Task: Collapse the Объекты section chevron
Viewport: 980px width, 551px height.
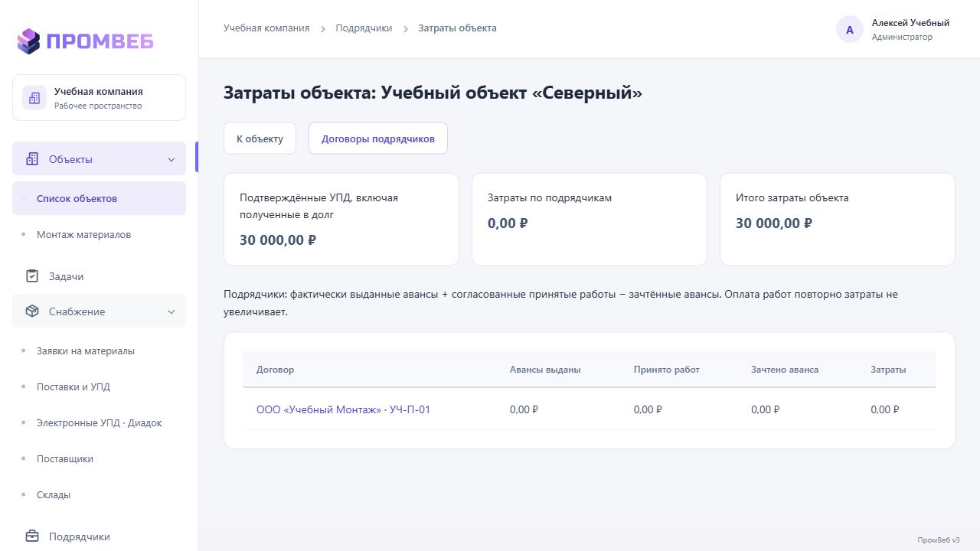Action: coord(171,159)
